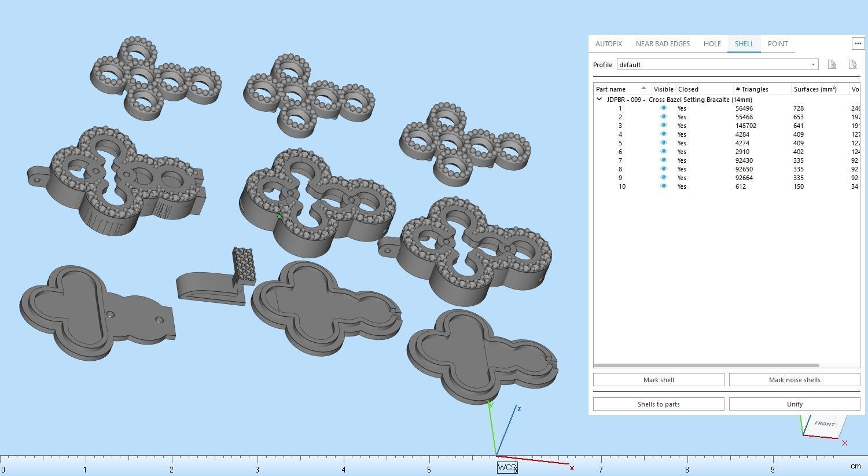Click surface value 728 for shell 1

tap(799, 108)
